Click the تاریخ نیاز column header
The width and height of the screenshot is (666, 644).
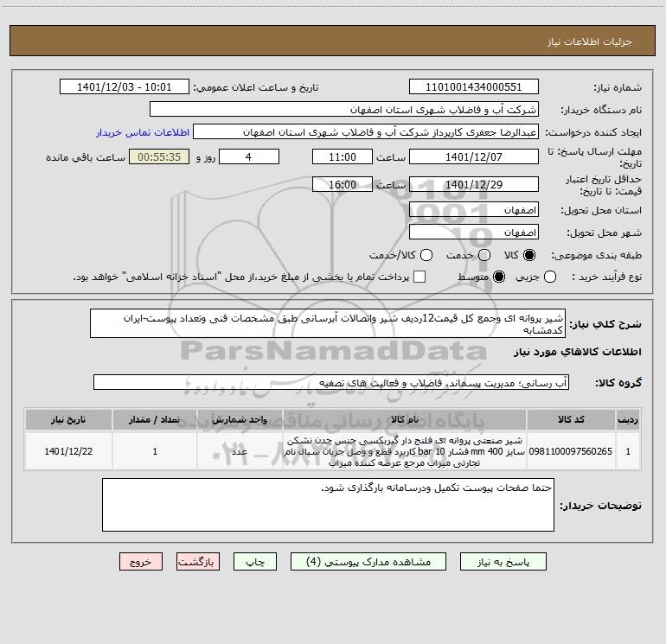tap(68, 419)
